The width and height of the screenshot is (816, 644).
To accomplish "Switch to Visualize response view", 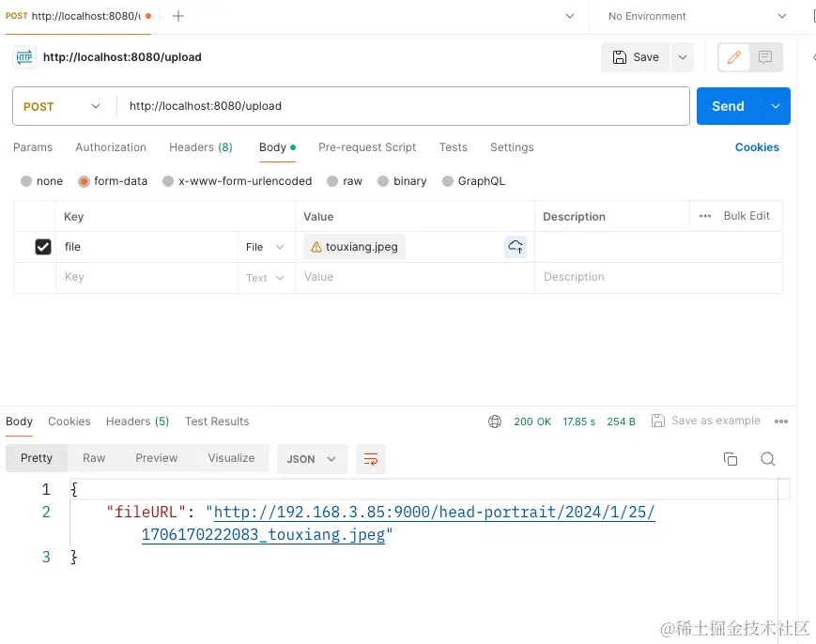I will click(x=232, y=458).
